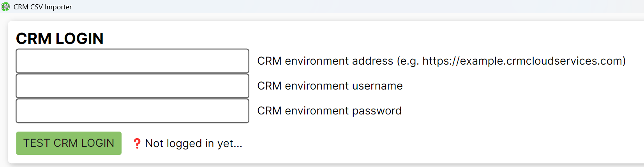Select the CRM environment password field
644x167 pixels.
click(x=132, y=111)
